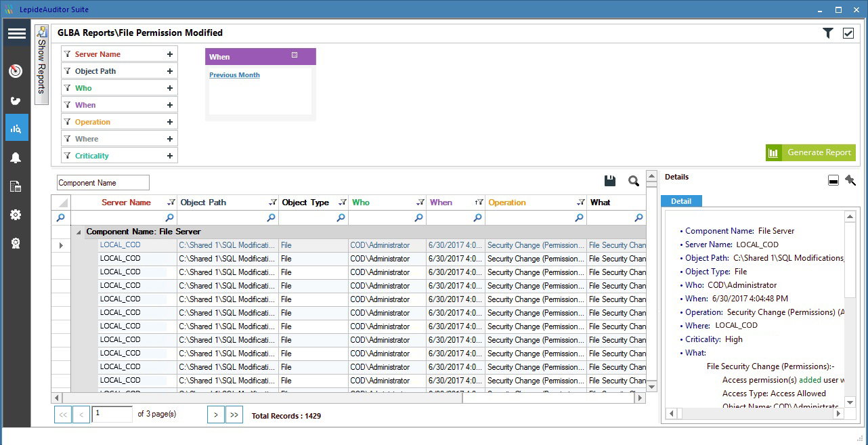Click the funnel filter icon at top right
The image size is (868, 445).
[827, 33]
